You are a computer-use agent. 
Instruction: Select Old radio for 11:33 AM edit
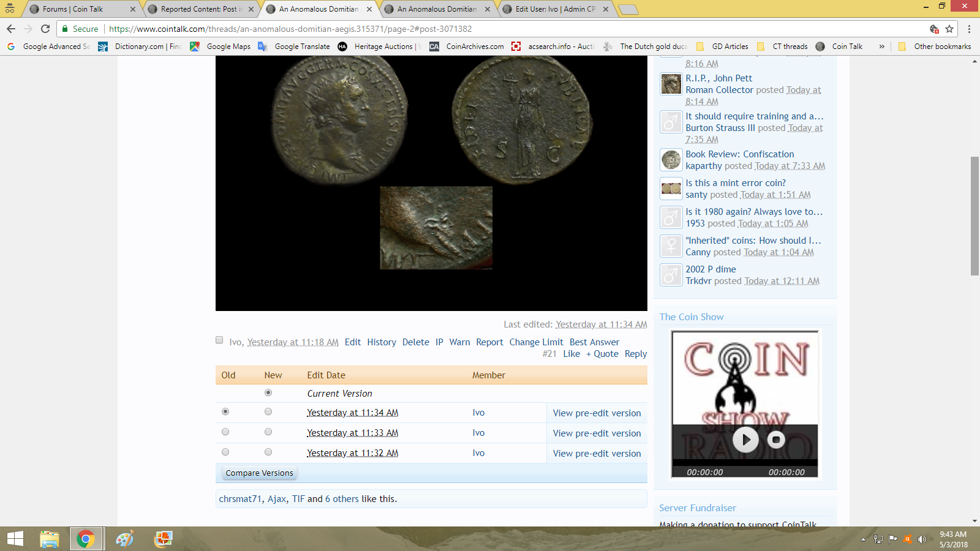click(225, 432)
